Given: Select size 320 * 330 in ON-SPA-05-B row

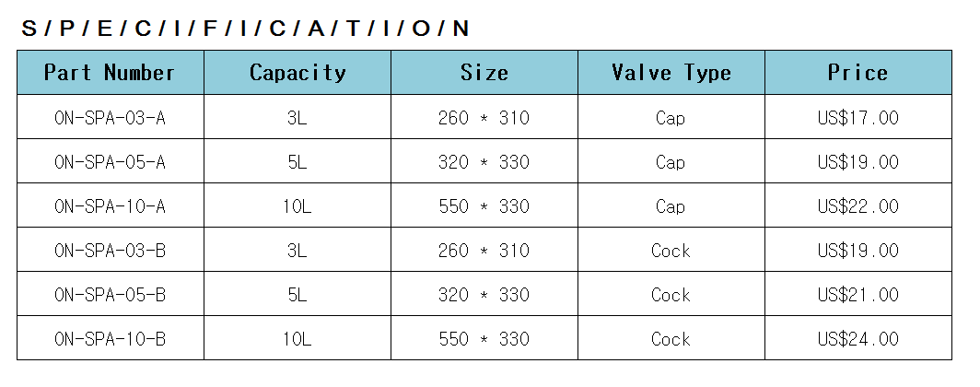Looking at the screenshot, I should point(484,295).
